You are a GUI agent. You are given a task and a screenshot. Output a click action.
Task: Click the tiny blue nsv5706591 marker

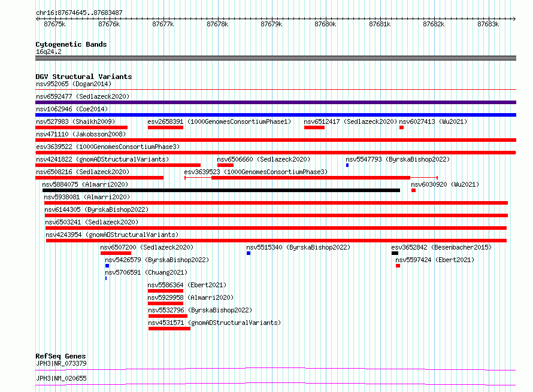[x=106, y=278]
